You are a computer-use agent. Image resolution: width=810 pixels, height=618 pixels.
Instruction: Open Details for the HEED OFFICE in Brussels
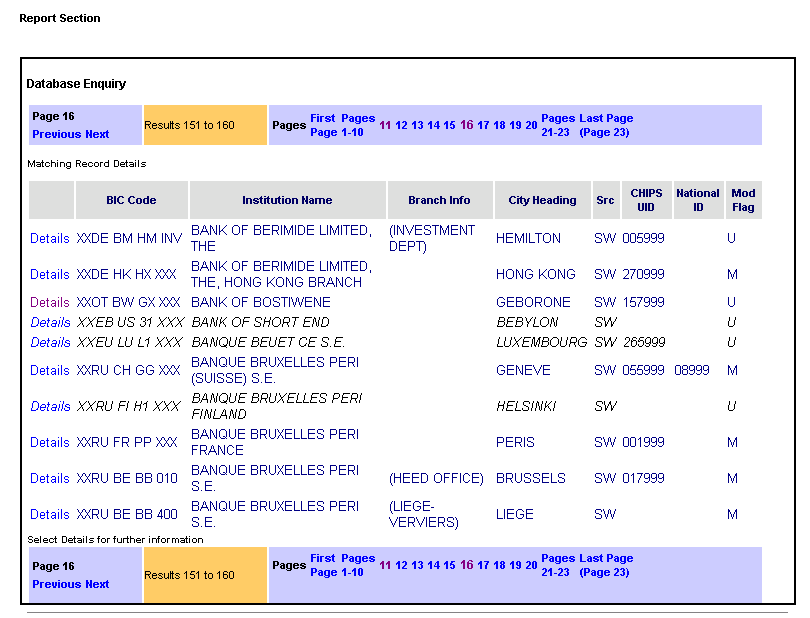click(49, 478)
